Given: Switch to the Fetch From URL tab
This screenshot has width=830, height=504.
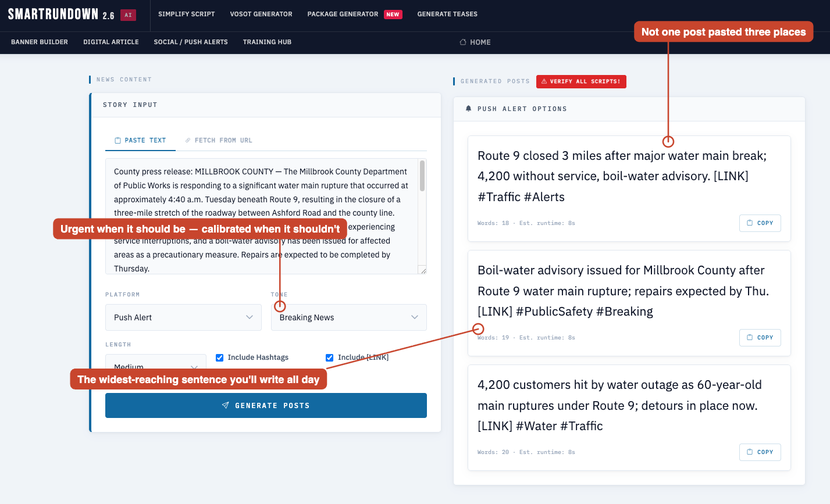Looking at the screenshot, I should click(x=219, y=140).
